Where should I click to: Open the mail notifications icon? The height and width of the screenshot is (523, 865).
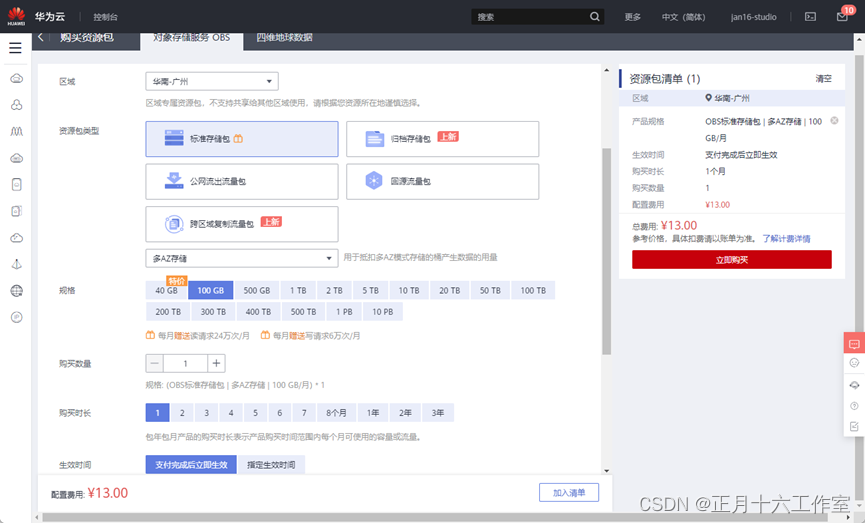point(842,17)
